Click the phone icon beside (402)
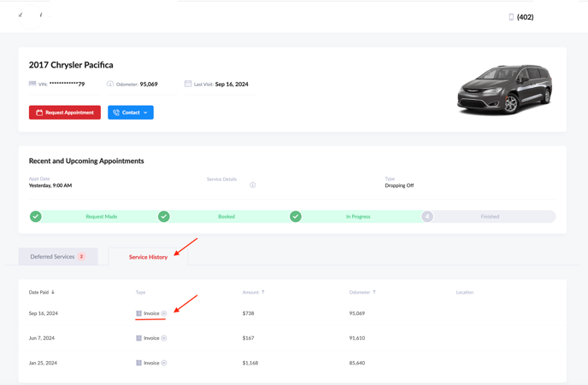This screenshot has width=588, height=385. 511,17
